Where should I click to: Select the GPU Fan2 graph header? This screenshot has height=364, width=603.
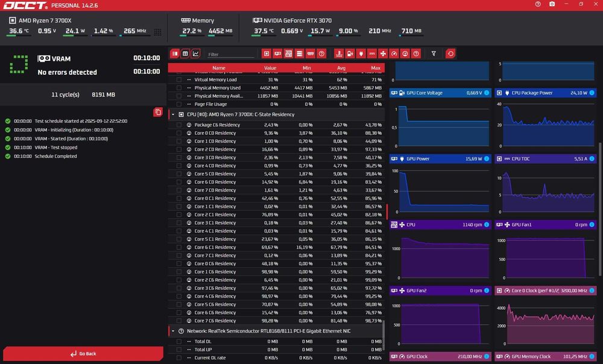coord(440,290)
